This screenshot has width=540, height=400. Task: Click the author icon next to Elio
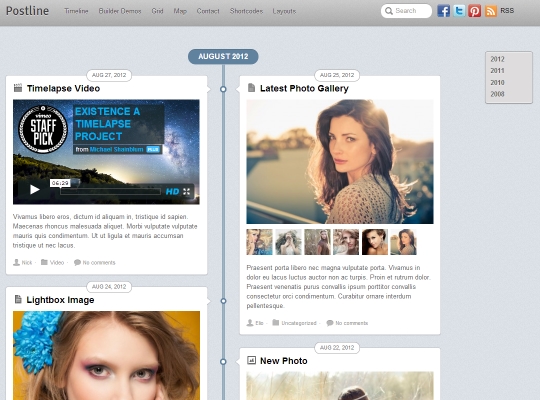pos(250,323)
